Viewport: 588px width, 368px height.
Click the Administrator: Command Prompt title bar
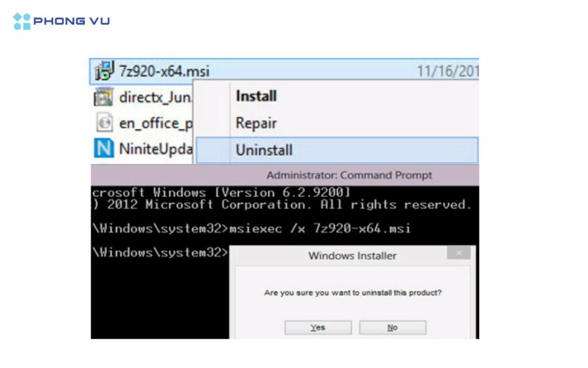coord(285,175)
